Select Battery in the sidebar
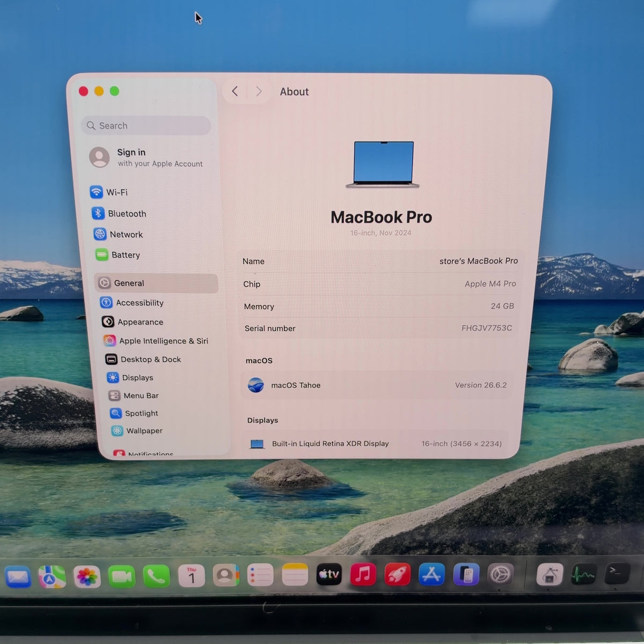 118,255
